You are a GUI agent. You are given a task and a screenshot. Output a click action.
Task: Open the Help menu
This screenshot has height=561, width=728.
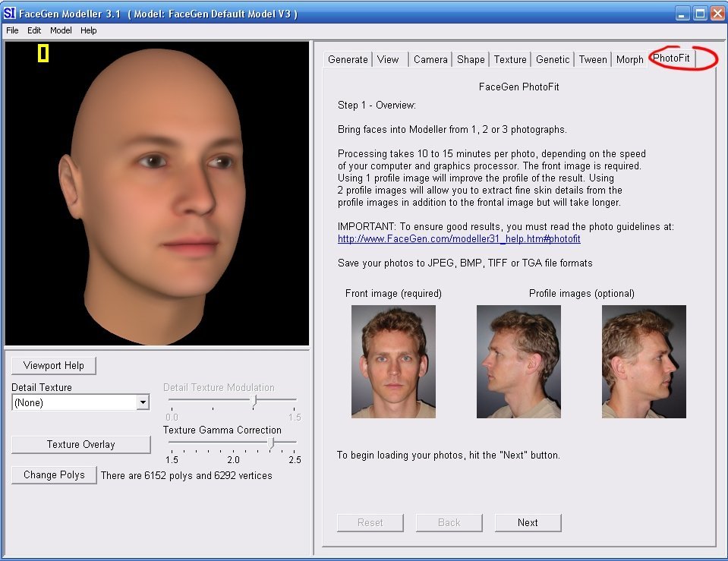coord(89,30)
